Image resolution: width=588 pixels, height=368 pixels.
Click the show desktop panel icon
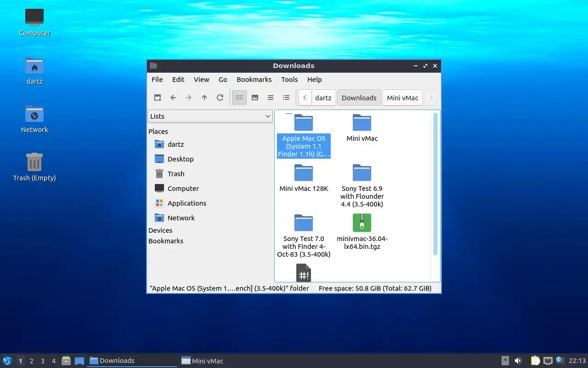79,361
